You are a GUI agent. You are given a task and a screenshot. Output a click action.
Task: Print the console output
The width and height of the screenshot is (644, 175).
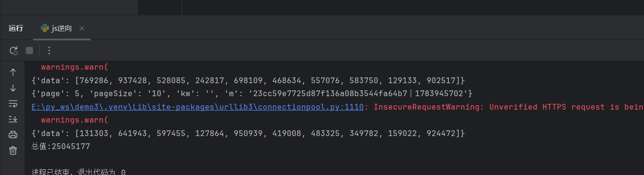(13, 135)
